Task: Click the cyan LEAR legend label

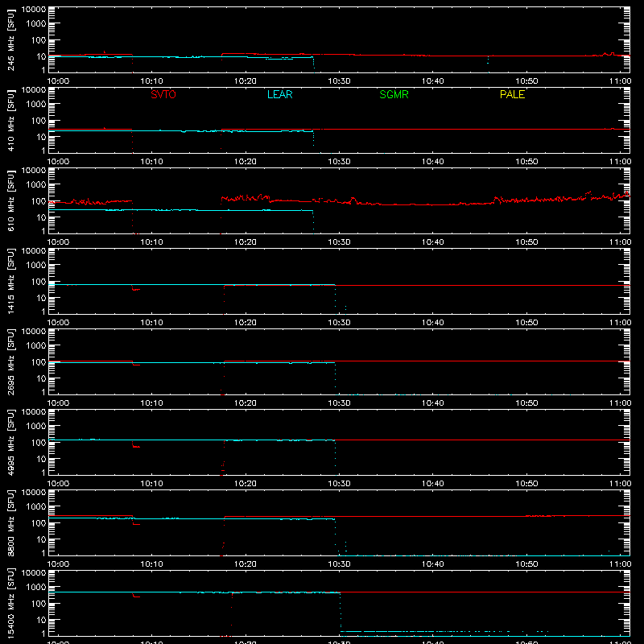Action: pos(279,94)
